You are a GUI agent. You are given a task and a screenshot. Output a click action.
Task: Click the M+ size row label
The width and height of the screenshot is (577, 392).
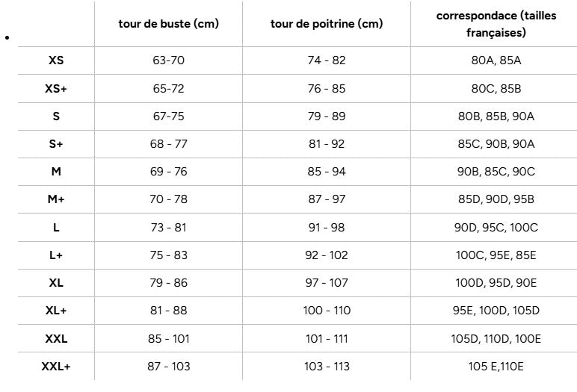(56, 199)
